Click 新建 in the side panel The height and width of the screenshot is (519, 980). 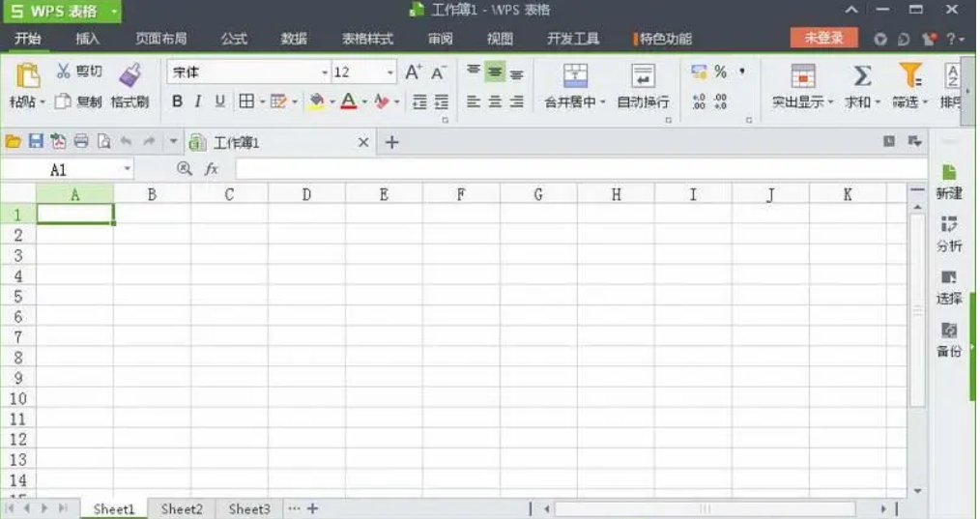tap(949, 182)
